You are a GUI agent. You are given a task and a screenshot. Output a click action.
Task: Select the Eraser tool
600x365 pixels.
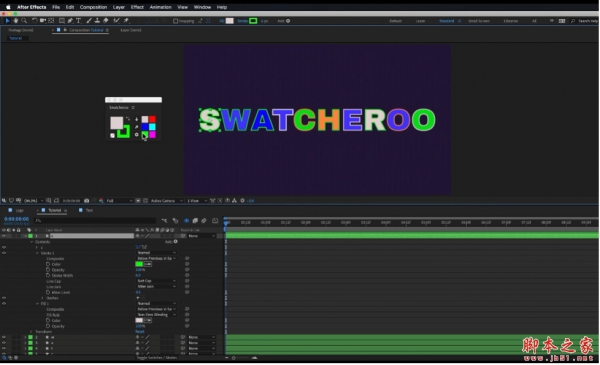click(x=106, y=21)
